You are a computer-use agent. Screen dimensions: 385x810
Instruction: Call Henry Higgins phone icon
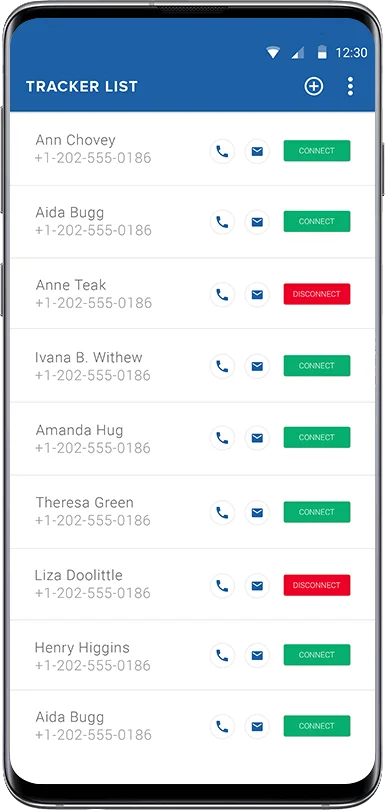[222, 656]
